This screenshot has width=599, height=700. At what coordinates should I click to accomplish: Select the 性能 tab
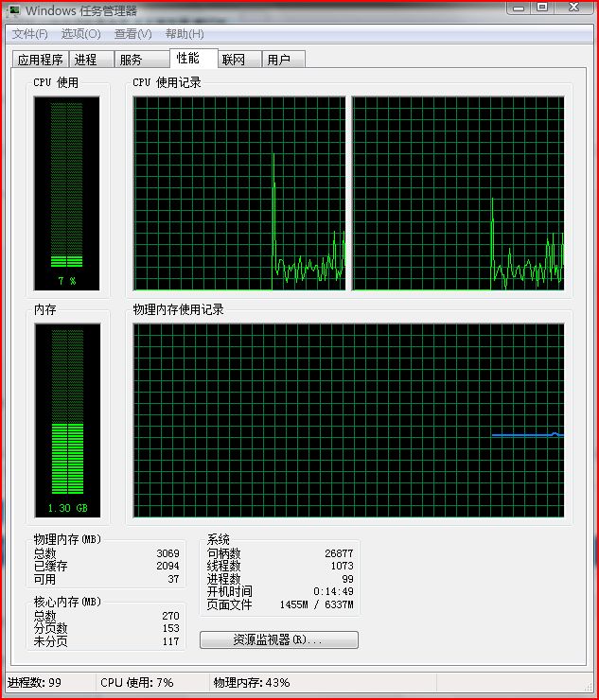coord(193,58)
